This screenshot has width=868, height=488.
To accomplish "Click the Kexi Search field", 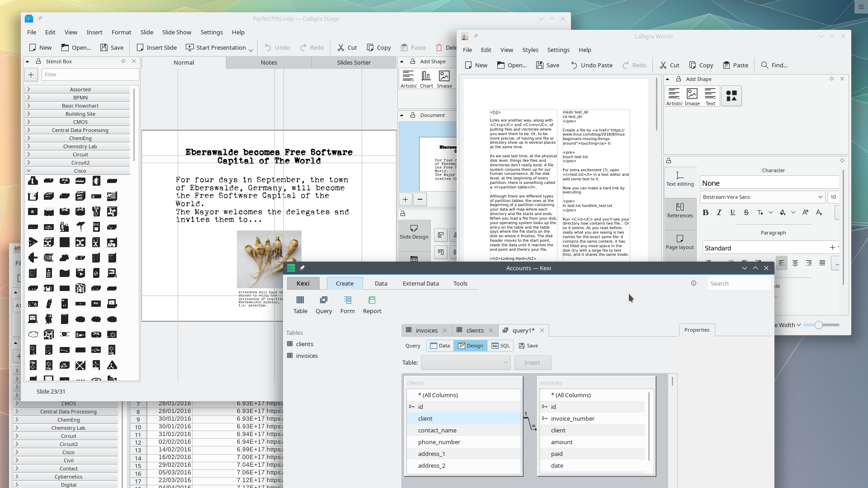I will [x=739, y=283].
